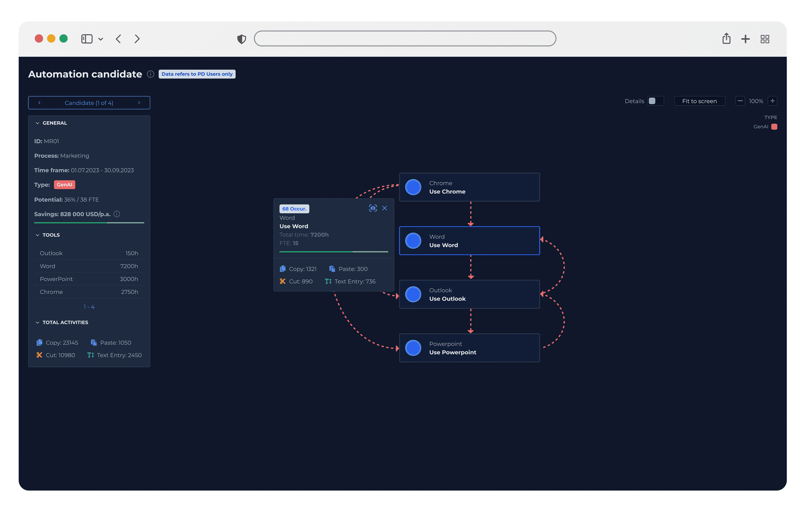
Task: Click the share icon in the browser toolbar
Action: point(727,39)
